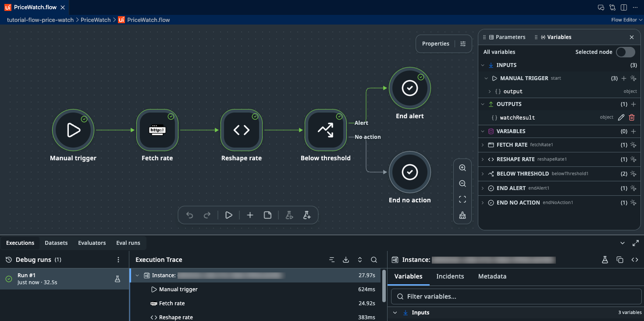The height and width of the screenshot is (321, 644).
Task: Click locate icon on END NO ACTION row
Action: coord(633,203)
